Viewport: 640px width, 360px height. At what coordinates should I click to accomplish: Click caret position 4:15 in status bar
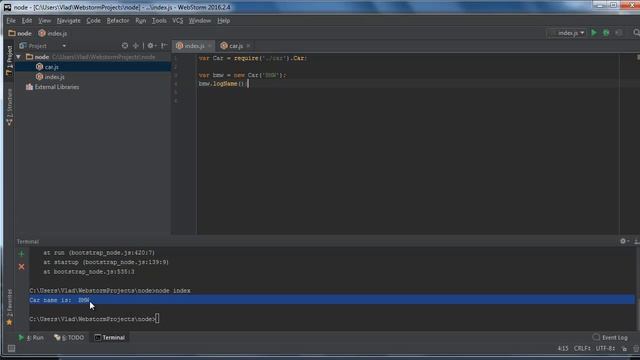[x=563, y=349]
